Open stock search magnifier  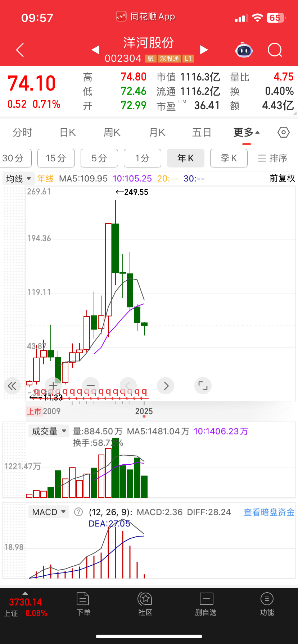[275, 50]
